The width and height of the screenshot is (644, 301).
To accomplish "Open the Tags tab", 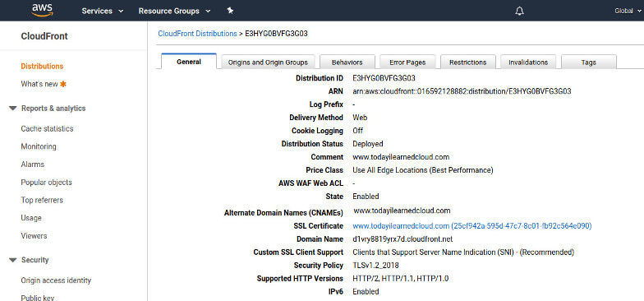I will coord(588,63).
